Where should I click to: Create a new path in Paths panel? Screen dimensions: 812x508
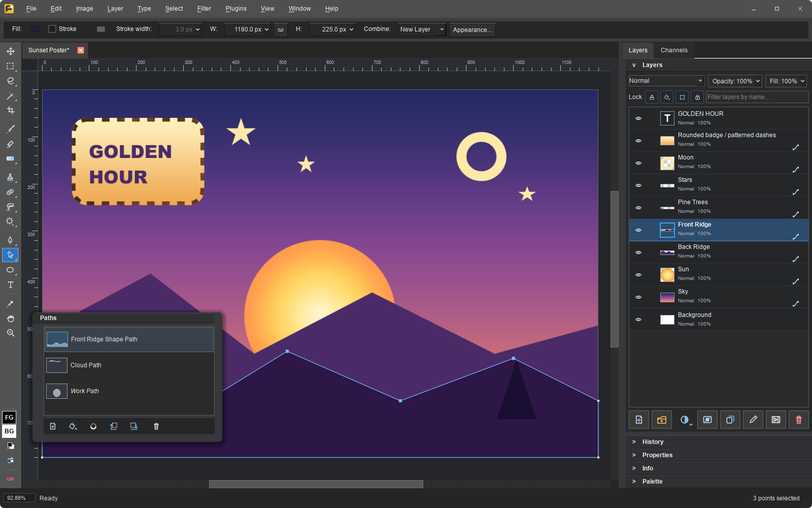click(53, 426)
